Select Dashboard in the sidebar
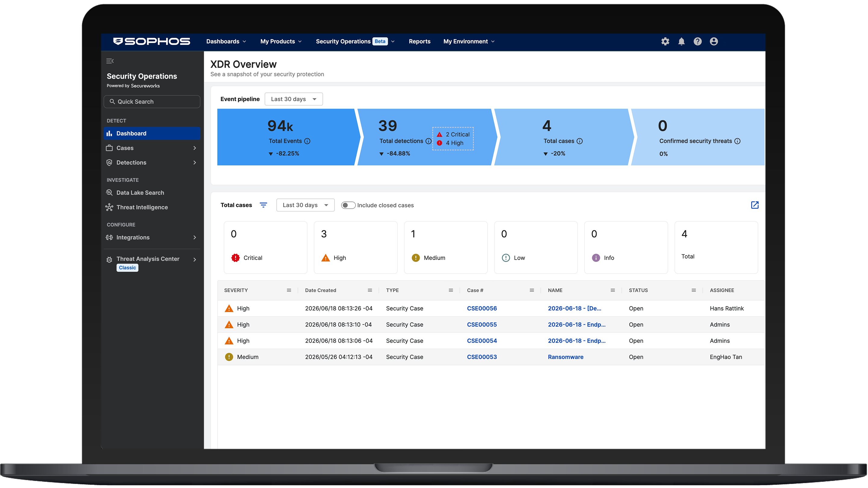 pos(152,133)
